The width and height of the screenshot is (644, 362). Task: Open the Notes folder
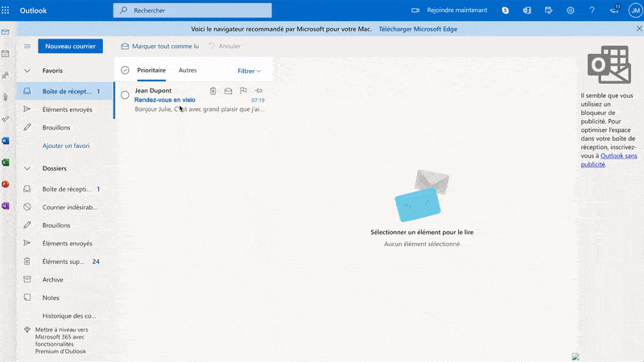tap(65, 298)
